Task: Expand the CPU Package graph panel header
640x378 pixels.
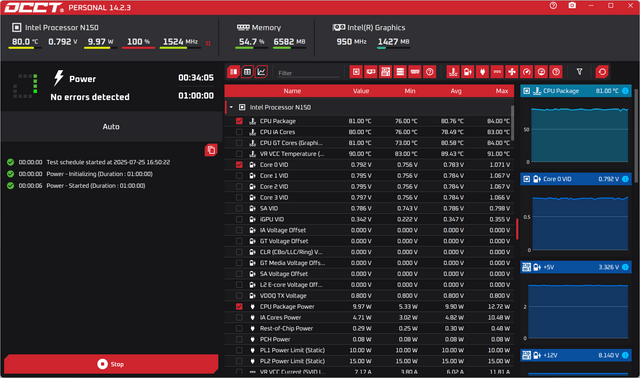Action: click(x=576, y=91)
